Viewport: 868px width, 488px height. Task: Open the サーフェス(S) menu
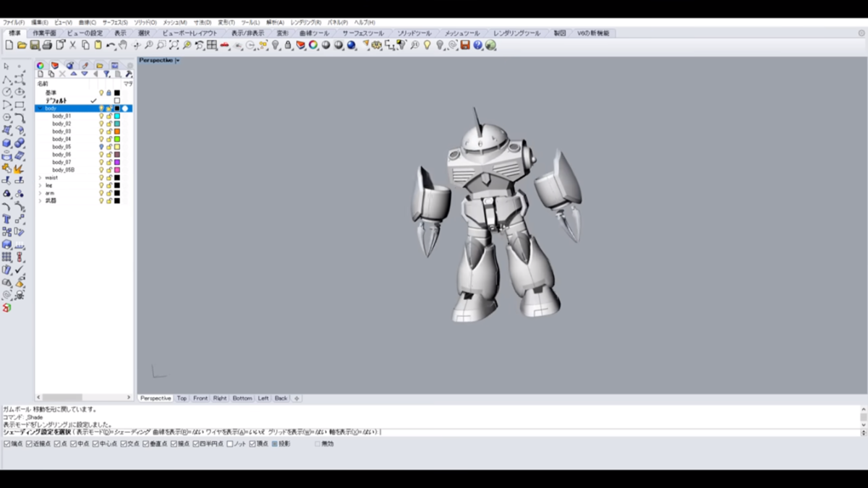pos(114,22)
